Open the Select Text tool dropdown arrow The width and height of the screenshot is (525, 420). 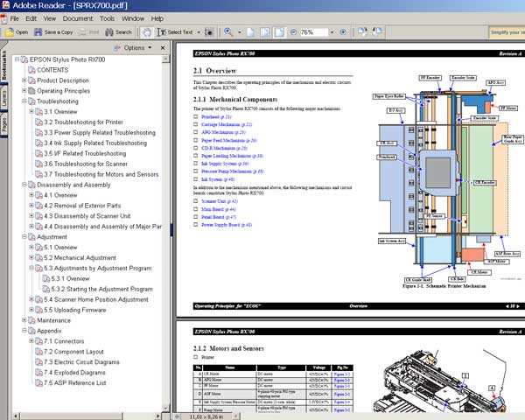199,32
